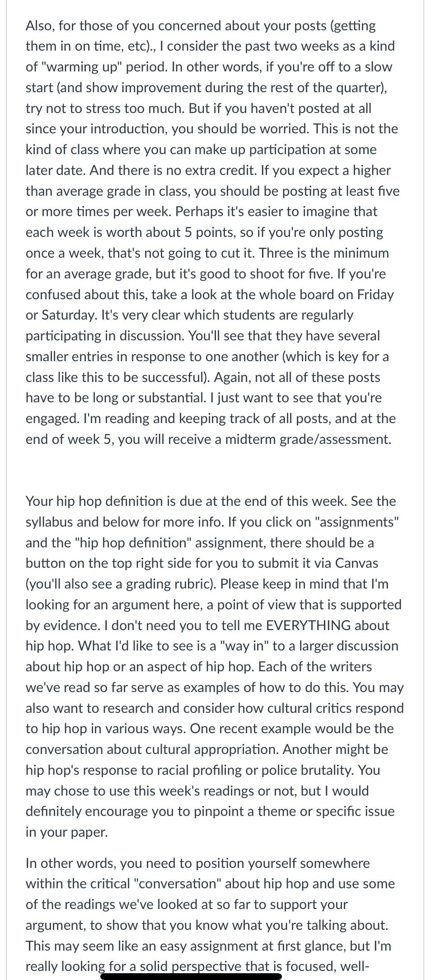The image size is (445, 980).
Task: Click the line beginning "In other words, you need"
Action: (197, 863)
